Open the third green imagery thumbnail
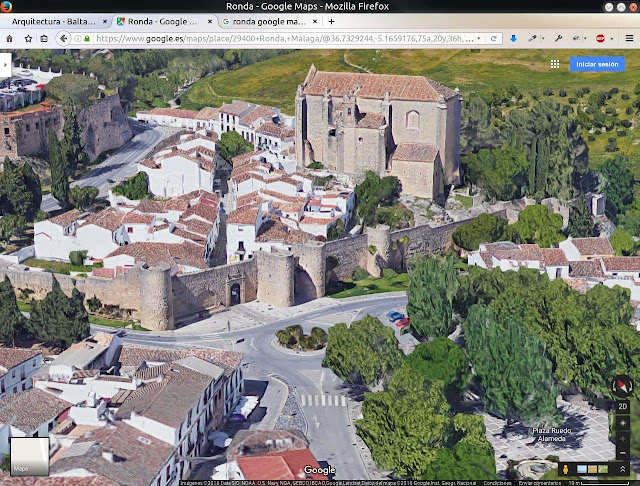 click(x=603, y=469)
